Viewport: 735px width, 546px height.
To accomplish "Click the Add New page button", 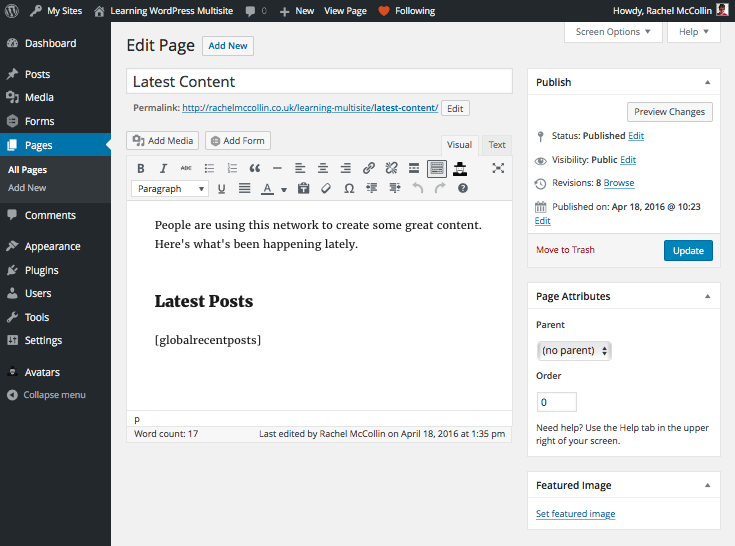I will pyautogui.click(x=228, y=46).
